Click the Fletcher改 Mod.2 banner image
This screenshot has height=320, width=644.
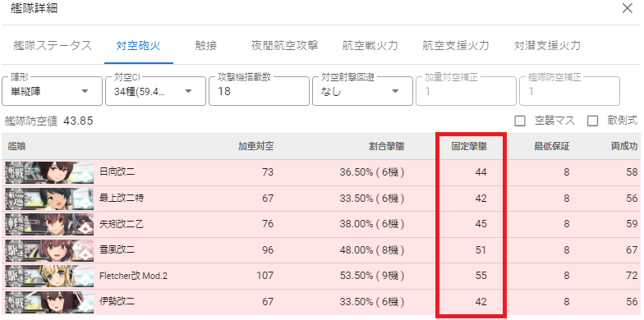click(49, 276)
